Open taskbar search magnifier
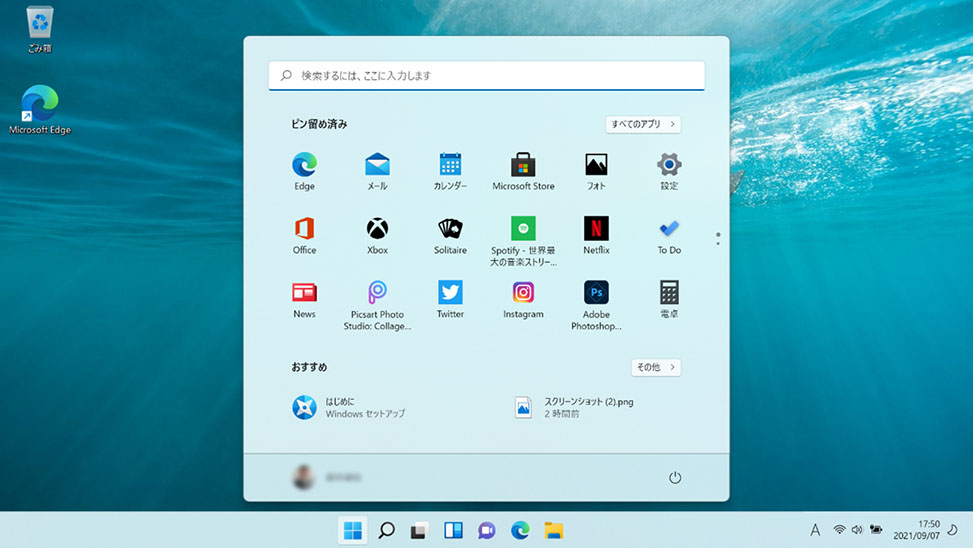Viewport: 973px width, 548px height. click(x=386, y=530)
